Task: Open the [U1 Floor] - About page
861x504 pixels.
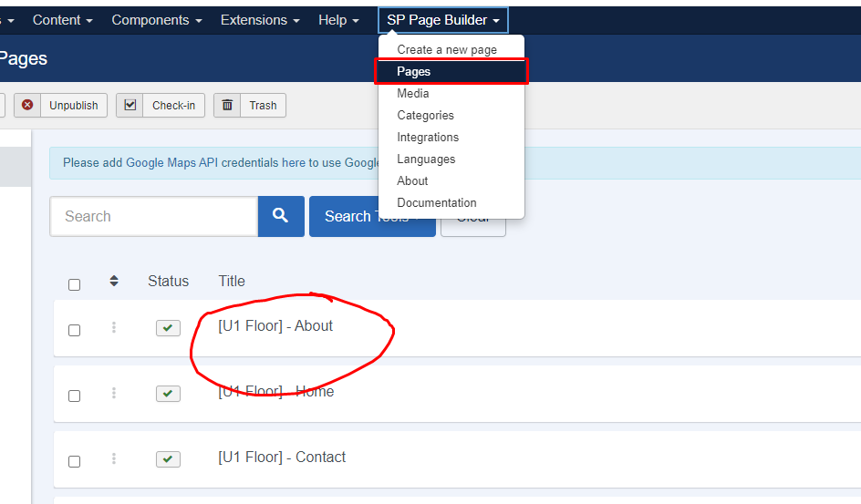Action: 275,325
